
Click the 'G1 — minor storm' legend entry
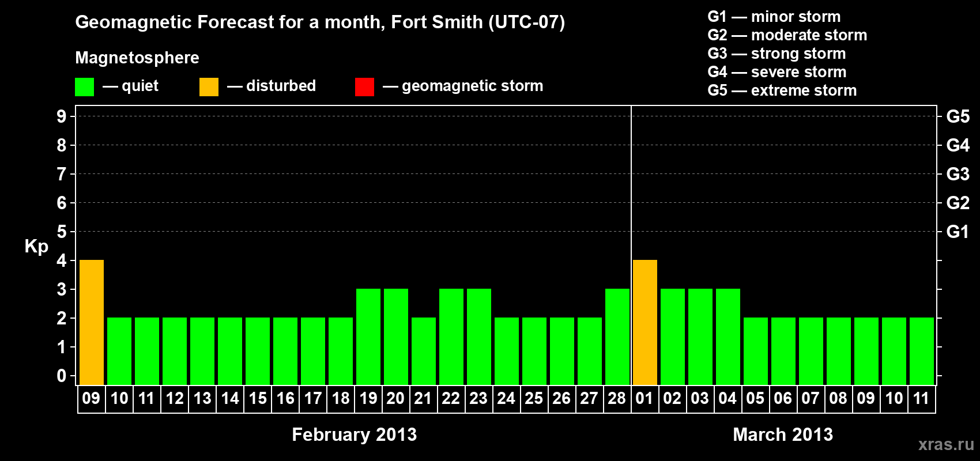point(774,17)
